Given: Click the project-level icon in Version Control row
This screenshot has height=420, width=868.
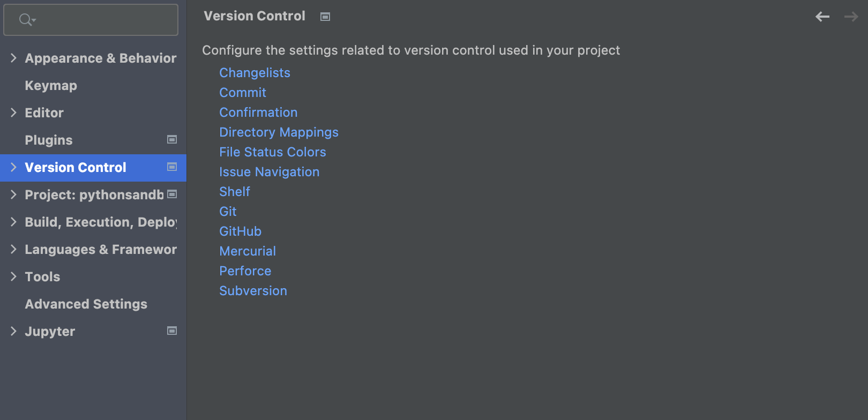Looking at the screenshot, I should pos(172,167).
